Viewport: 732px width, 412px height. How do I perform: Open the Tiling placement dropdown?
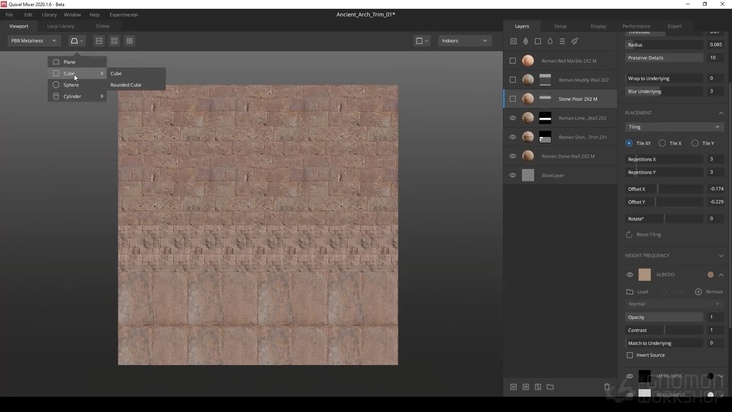click(x=674, y=127)
